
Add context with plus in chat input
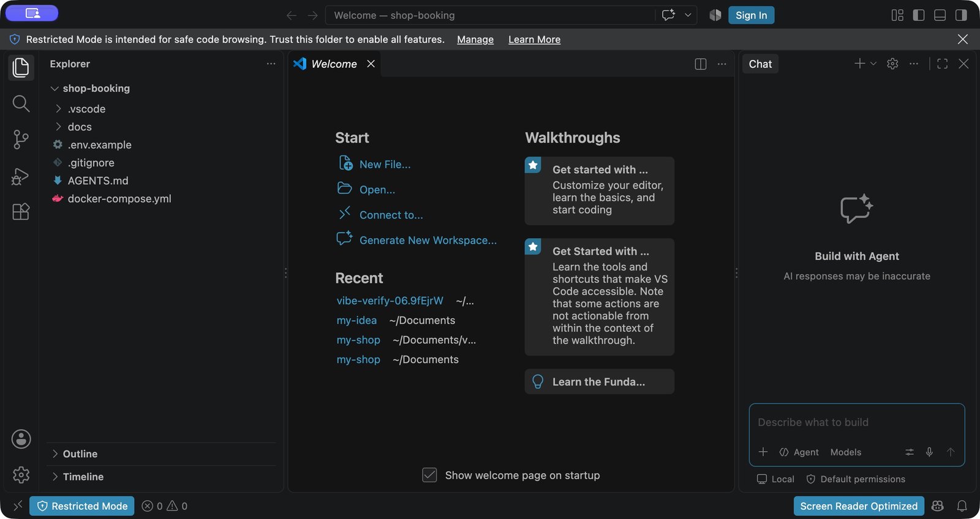point(763,452)
